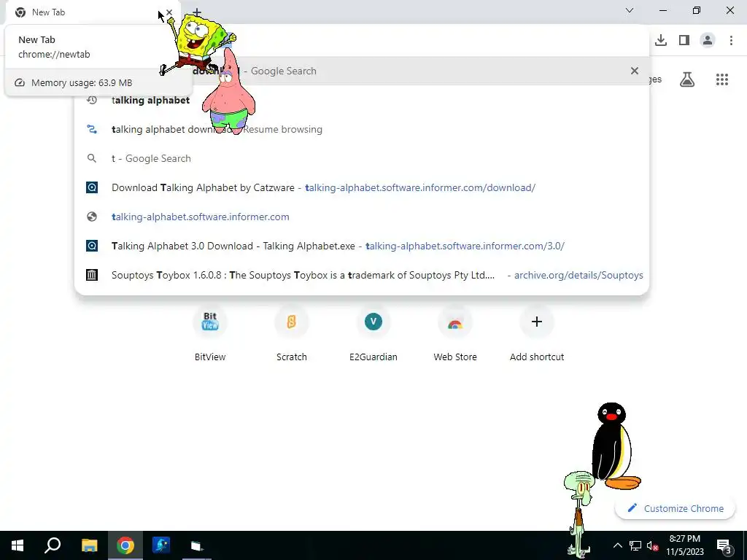Click the BitView shortcut icon
747x560 pixels.
210,322
